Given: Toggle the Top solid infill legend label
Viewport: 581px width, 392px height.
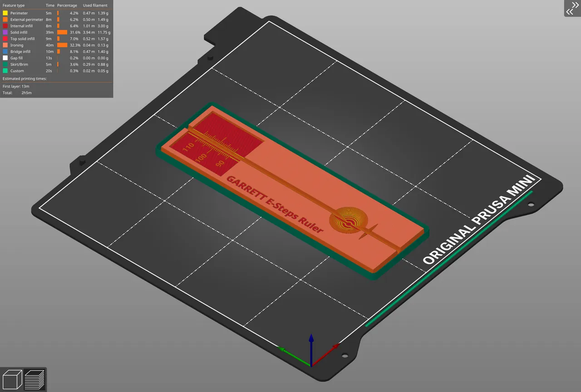Looking at the screenshot, I should [x=23, y=39].
